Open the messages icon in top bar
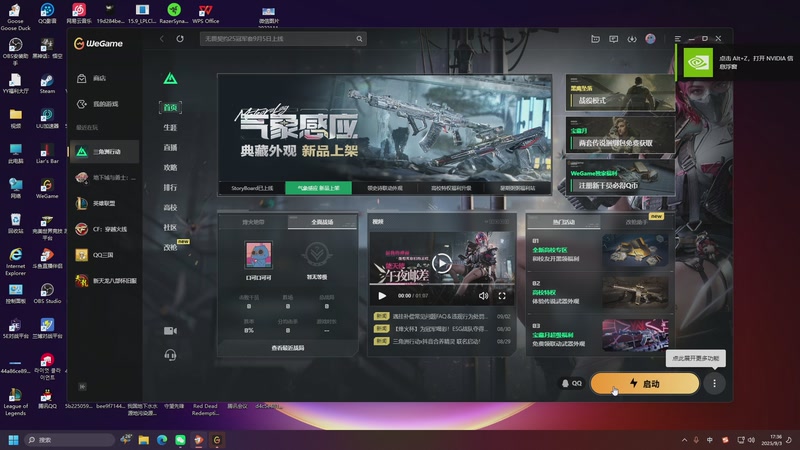The image size is (800, 450). 614,39
